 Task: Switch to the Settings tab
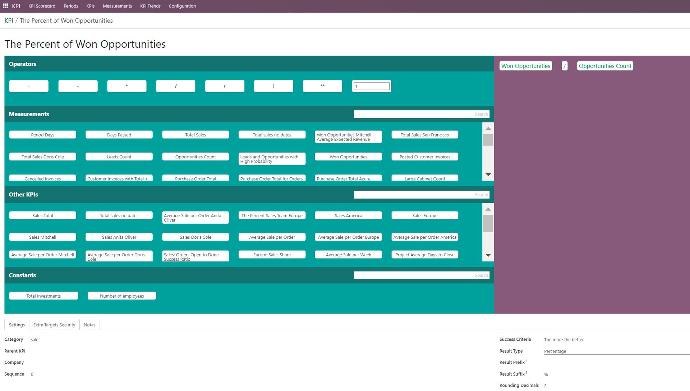(17, 325)
